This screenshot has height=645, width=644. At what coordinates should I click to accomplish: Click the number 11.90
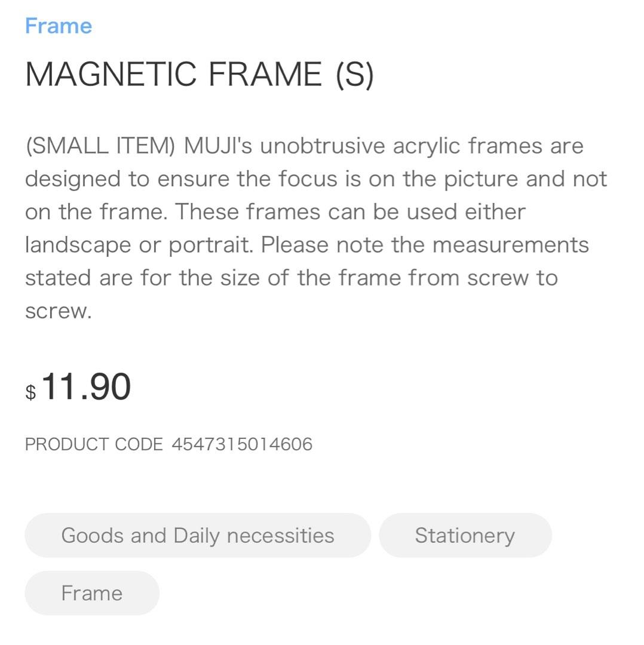[85, 386]
